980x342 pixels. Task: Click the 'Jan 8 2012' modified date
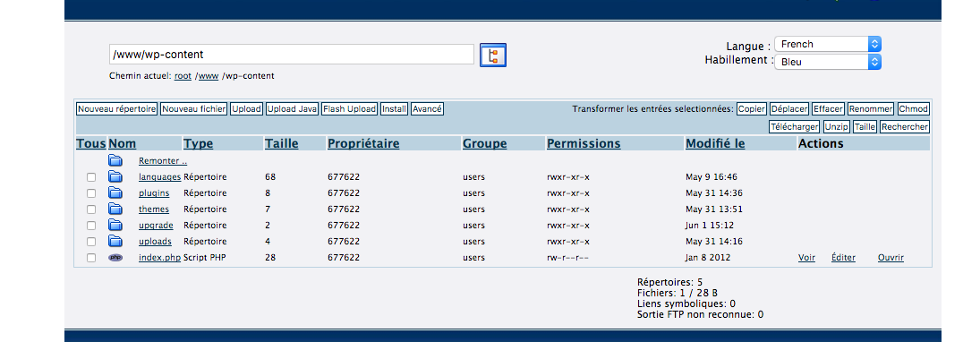[x=708, y=258]
